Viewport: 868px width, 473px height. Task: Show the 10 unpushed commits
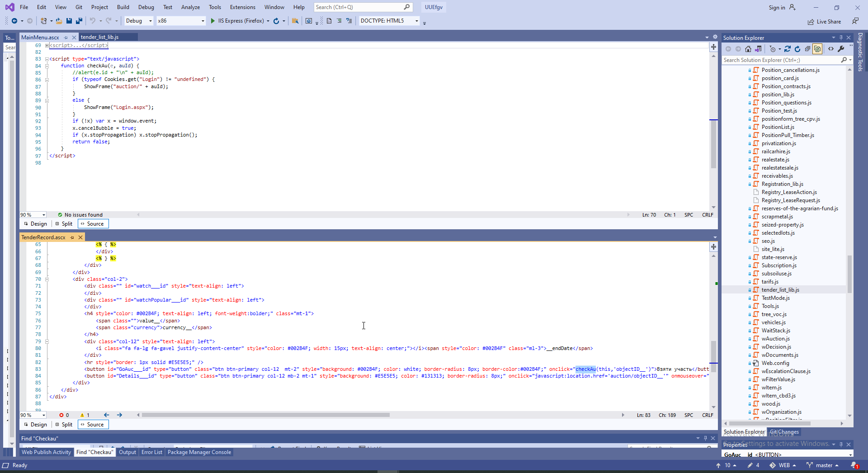[x=726, y=465]
